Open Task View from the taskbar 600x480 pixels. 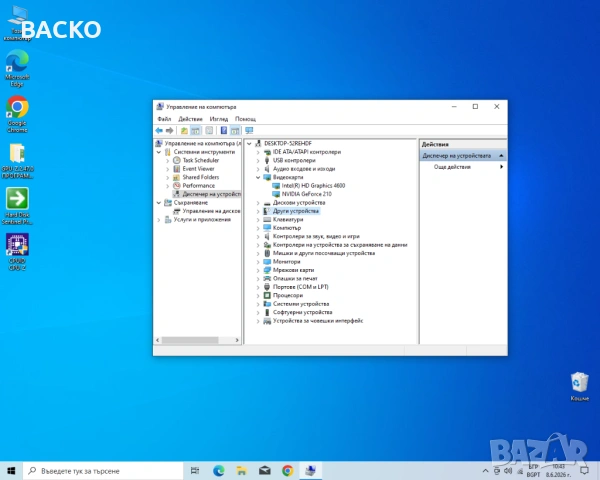pos(195,471)
